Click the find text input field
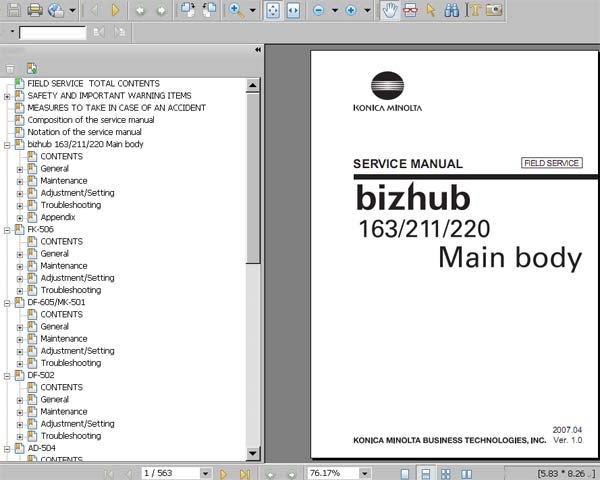 click(52, 33)
